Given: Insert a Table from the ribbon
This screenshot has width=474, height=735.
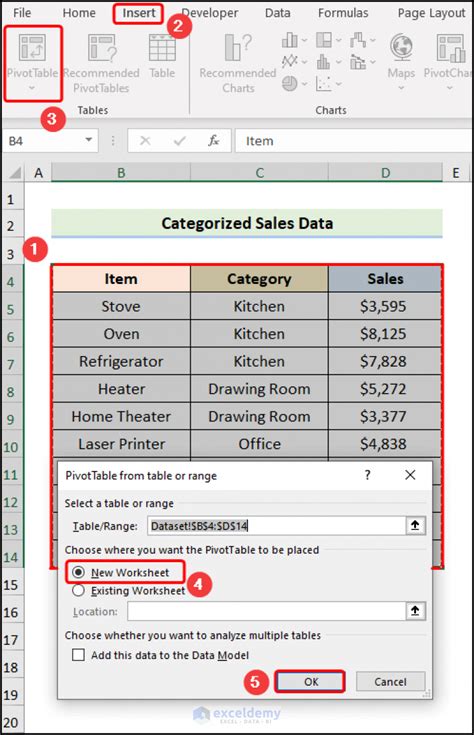Looking at the screenshot, I should pyautogui.click(x=162, y=55).
